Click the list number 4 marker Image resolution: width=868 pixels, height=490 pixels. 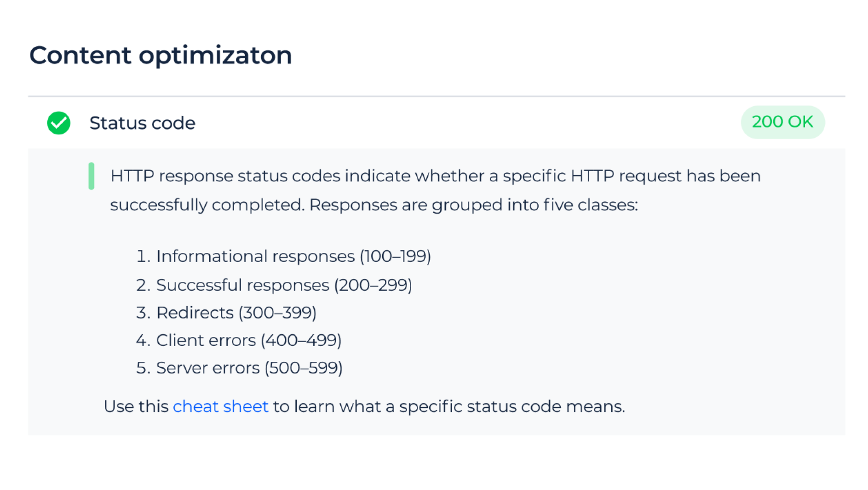(143, 340)
